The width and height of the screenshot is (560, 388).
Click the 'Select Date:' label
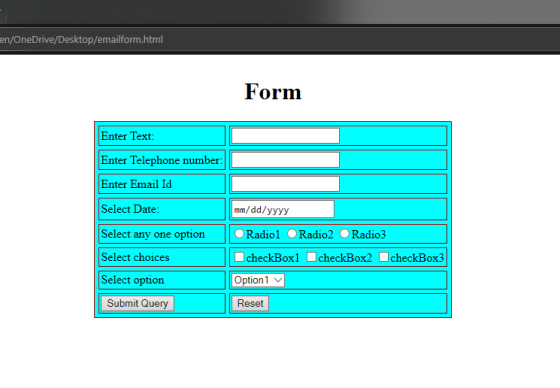pyautogui.click(x=130, y=209)
